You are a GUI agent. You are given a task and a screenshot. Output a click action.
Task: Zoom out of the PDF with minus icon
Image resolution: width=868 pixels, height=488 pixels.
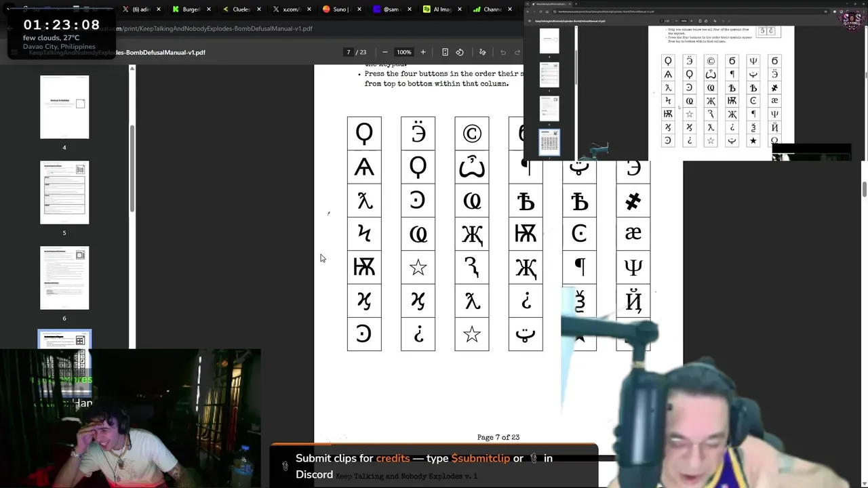click(x=385, y=52)
